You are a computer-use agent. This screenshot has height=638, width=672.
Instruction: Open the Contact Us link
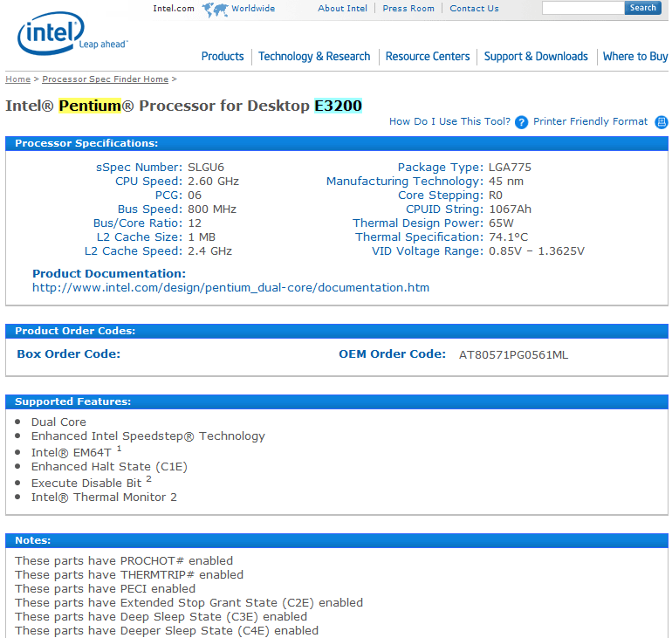[x=474, y=9]
